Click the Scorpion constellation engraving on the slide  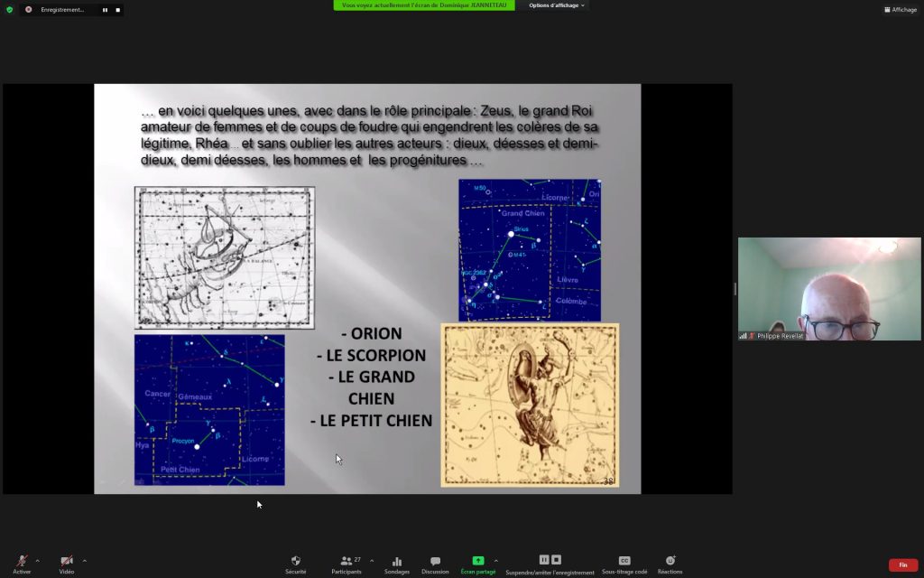tap(225, 257)
